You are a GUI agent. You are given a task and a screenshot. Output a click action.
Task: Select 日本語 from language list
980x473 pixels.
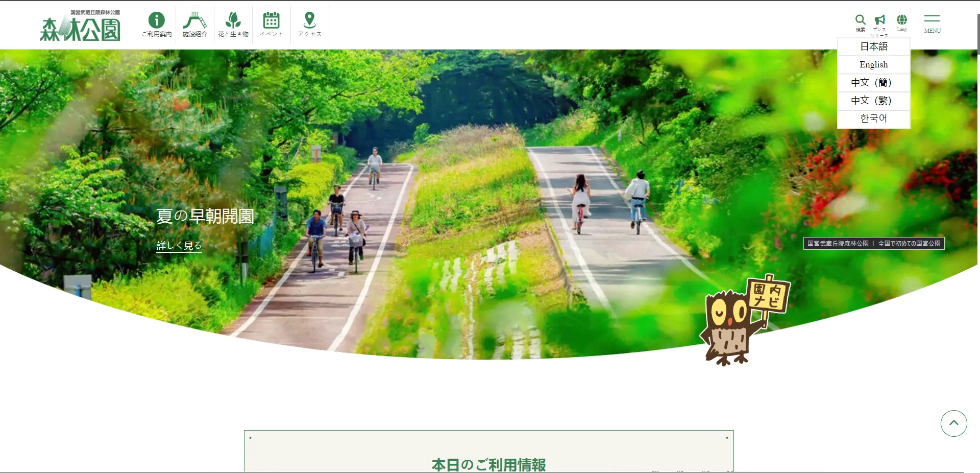pyautogui.click(x=874, y=46)
